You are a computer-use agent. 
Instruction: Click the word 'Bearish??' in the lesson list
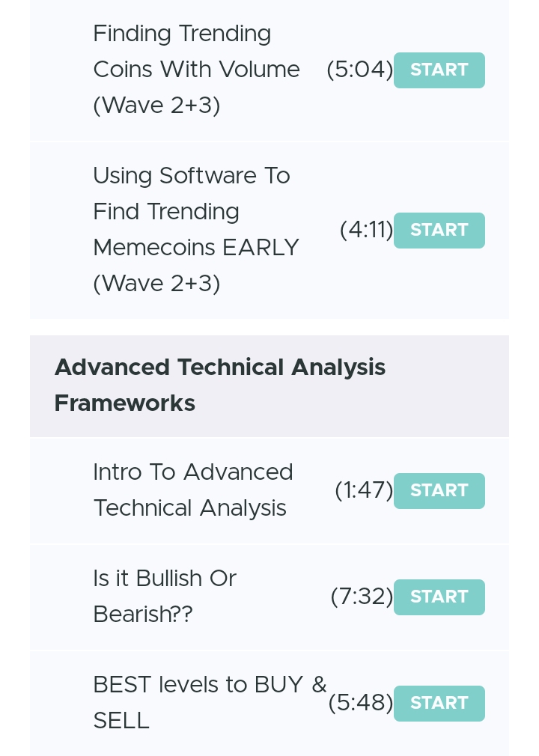point(143,615)
